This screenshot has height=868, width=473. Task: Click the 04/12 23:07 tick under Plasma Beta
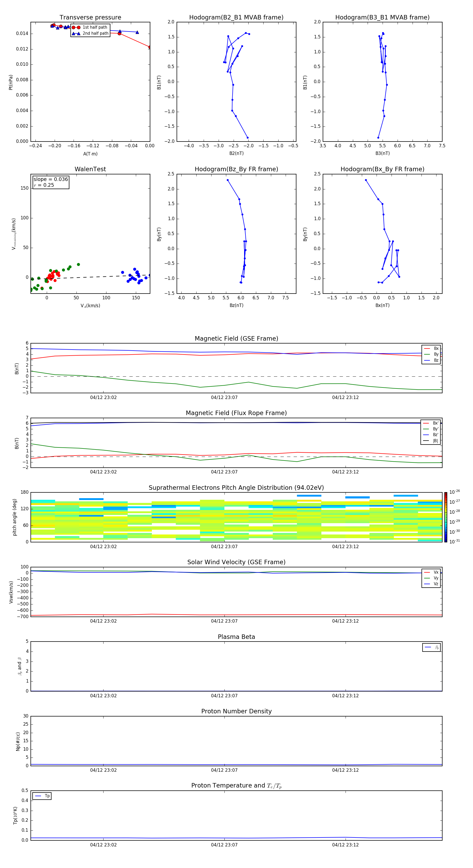pyautogui.click(x=224, y=695)
